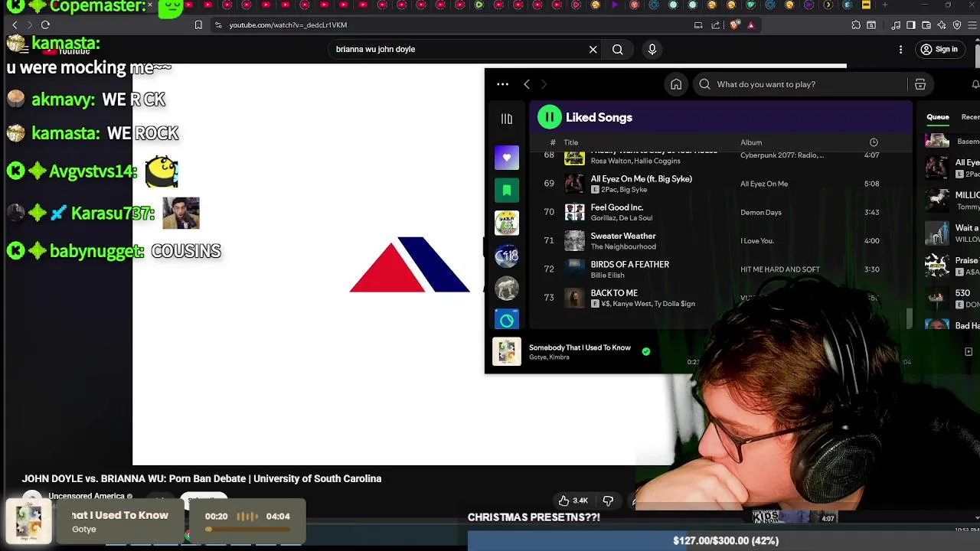Viewport: 980px width, 551px height.
Task: Open the Brave shields icon in address bar
Action: pyautogui.click(x=735, y=24)
